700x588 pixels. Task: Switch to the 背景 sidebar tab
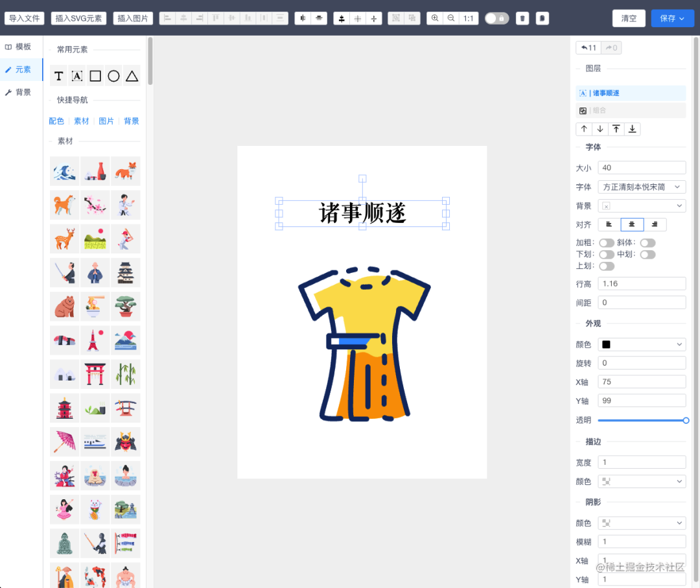(19, 91)
